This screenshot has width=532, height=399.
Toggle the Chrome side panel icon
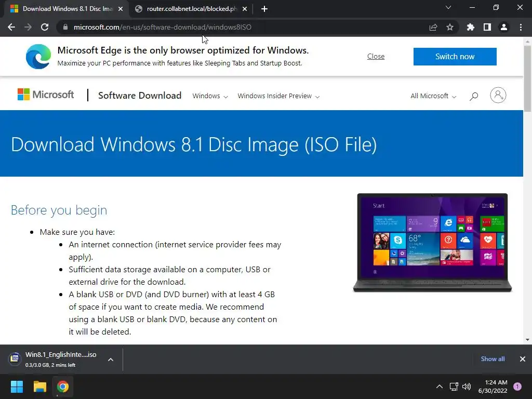(x=487, y=27)
